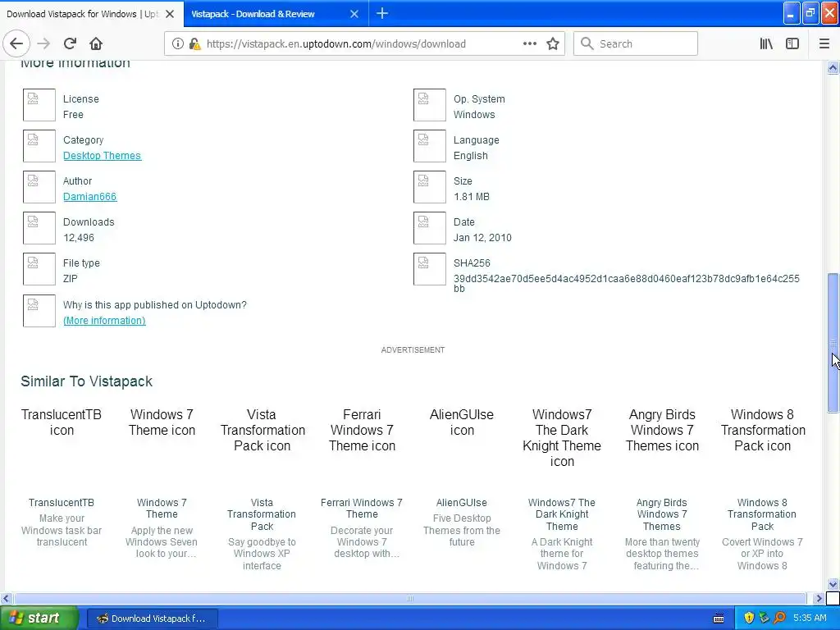
Task: Open the TranslucentTB app title link
Action: pos(61,503)
